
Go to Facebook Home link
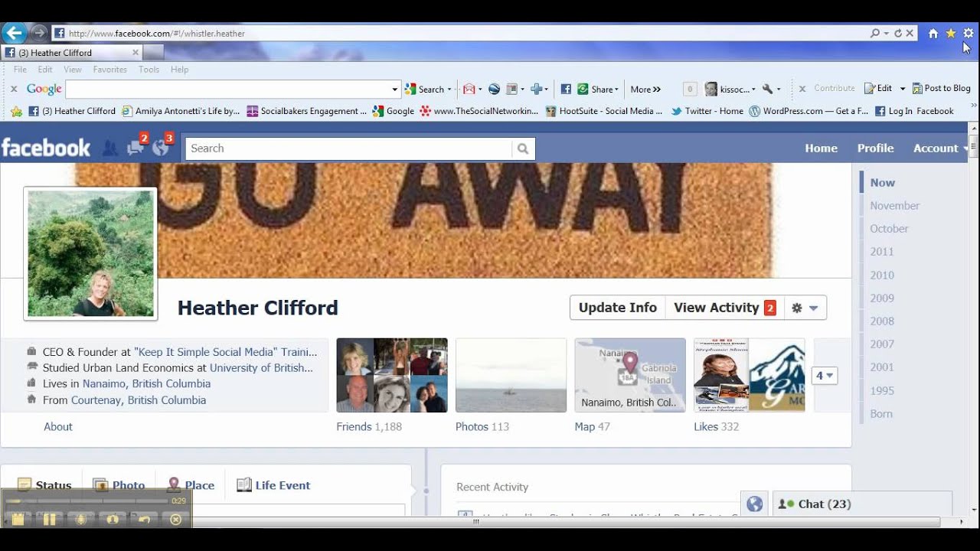click(x=821, y=148)
